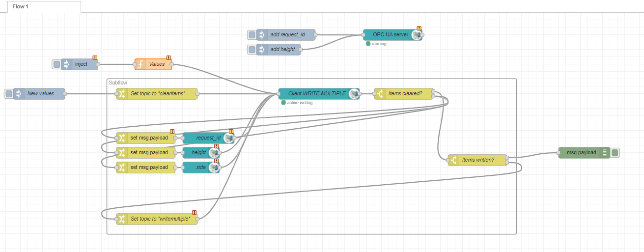Click the arrow icon on 'New values' node
Image resolution: width=644 pixels, height=252 pixels.
pos(19,94)
